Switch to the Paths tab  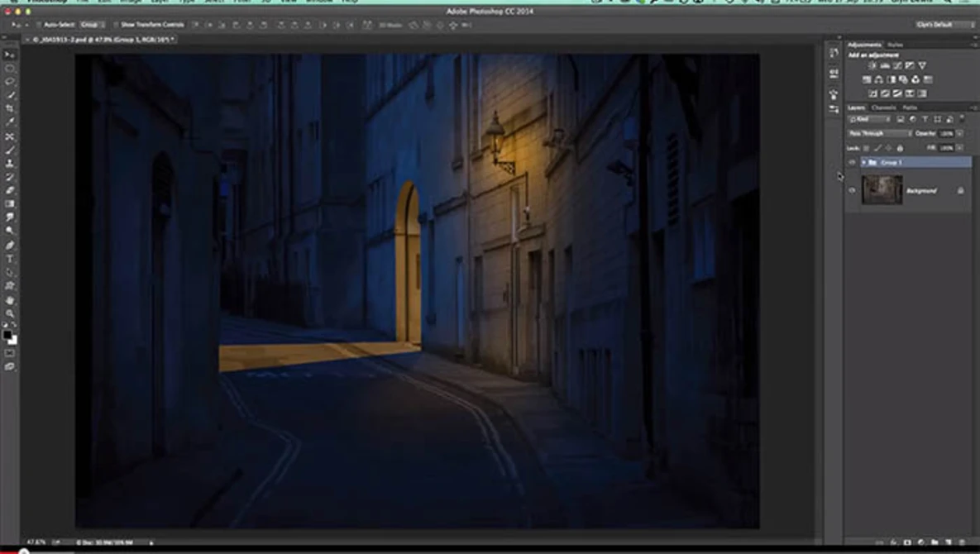point(910,107)
